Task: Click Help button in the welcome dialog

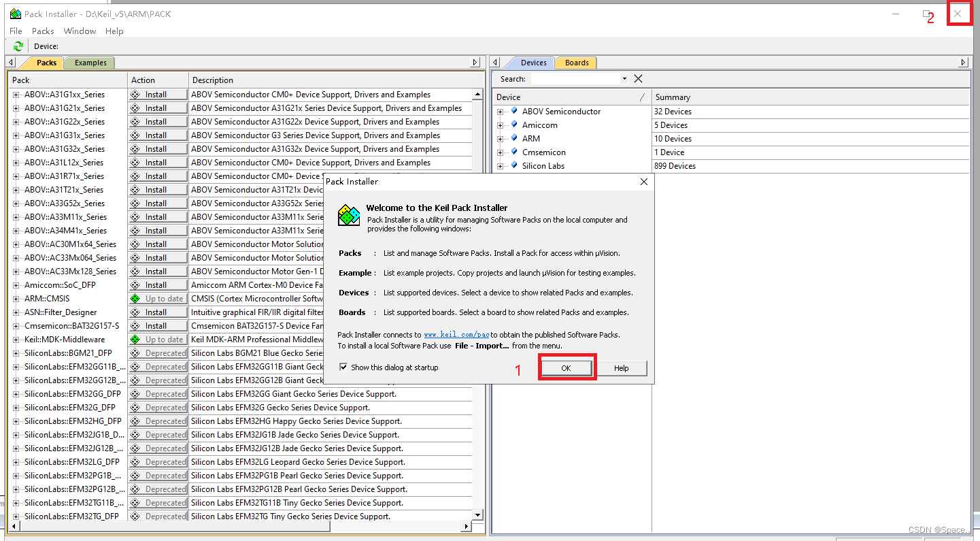Action: click(622, 368)
